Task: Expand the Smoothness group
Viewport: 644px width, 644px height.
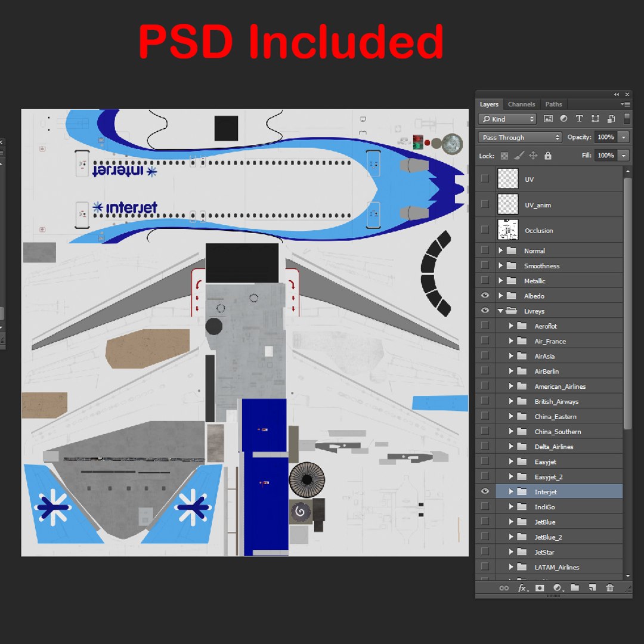Action: (501, 266)
